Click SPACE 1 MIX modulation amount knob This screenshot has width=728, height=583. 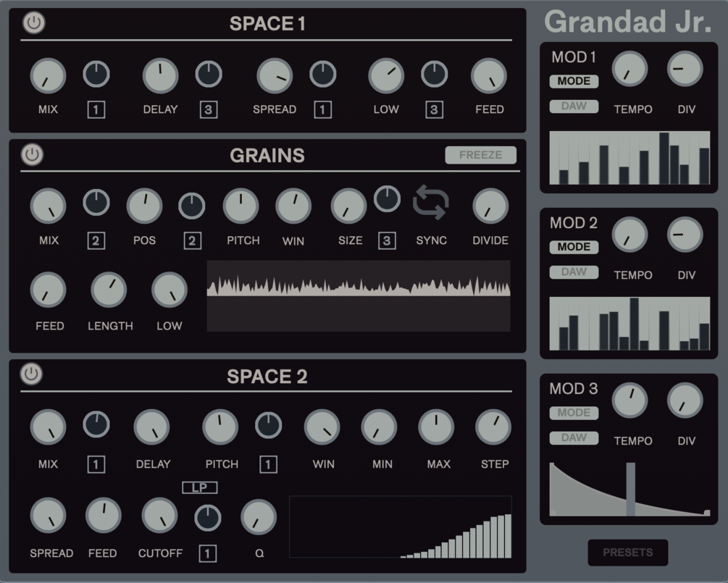tap(96, 74)
